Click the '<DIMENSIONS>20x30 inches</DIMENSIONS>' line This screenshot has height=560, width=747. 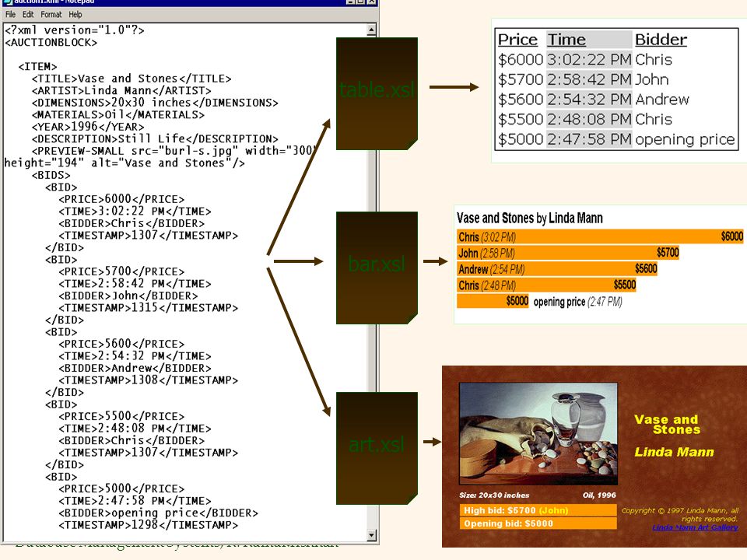155,103
